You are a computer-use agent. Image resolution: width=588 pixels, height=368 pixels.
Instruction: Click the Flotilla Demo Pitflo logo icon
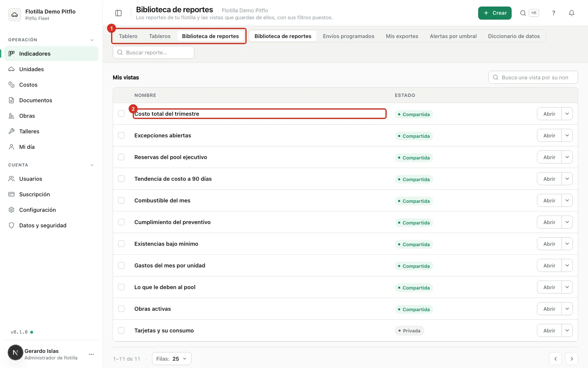click(15, 15)
